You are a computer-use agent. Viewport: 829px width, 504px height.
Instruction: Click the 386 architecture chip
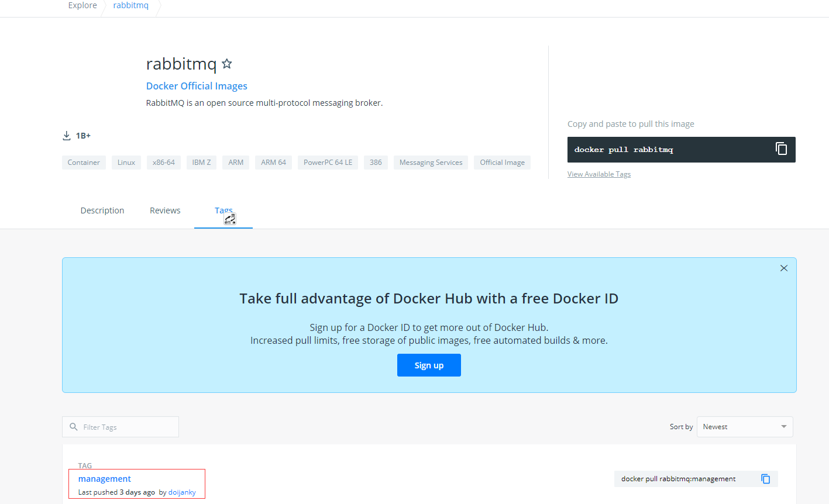point(376,163)
